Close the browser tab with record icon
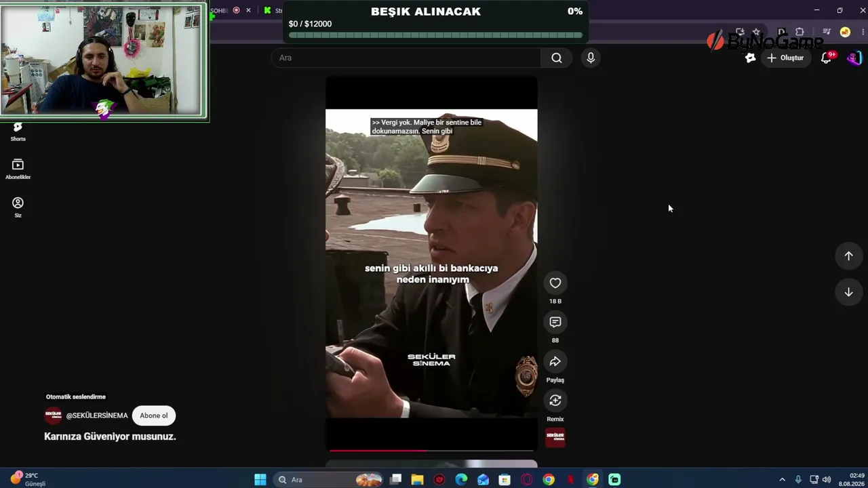Image resolution: width=868 pixels, height=488 pixels. click(248, 10)
